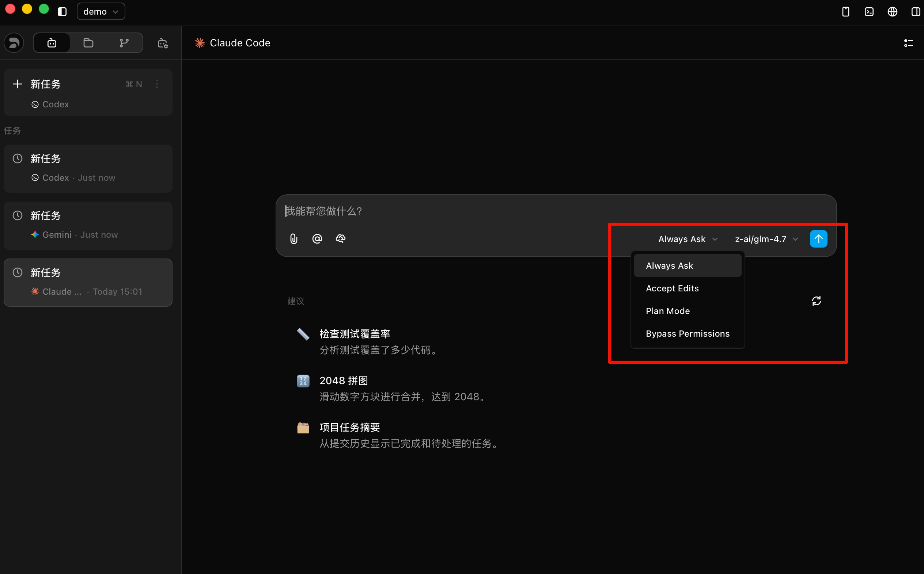Pick Accept Edits in the dropdown list
924x574 pixels.
672,288
